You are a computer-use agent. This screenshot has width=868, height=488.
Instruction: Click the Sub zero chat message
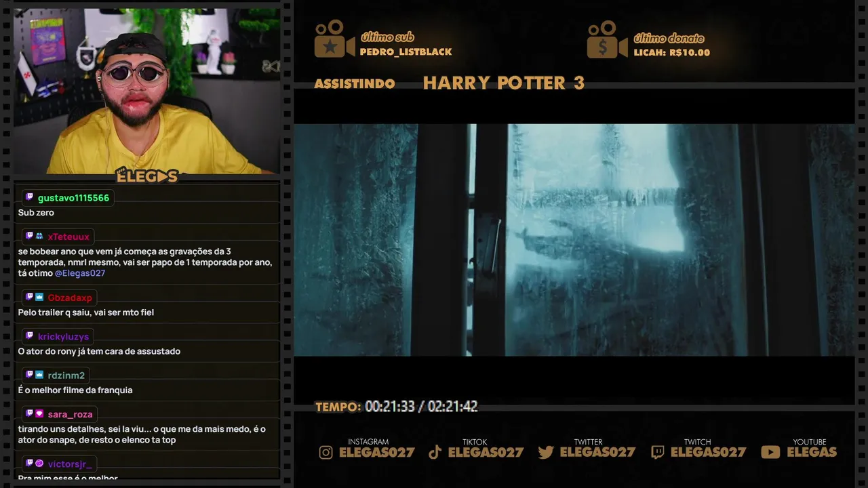pyautogui.click(x=36, y=213)
